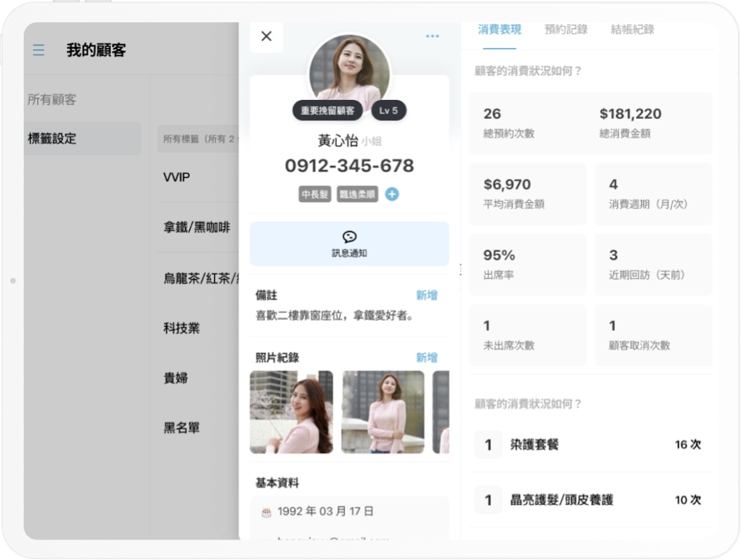Click the customer profile avatar photo
741x560 pixels.
(349, 71)
